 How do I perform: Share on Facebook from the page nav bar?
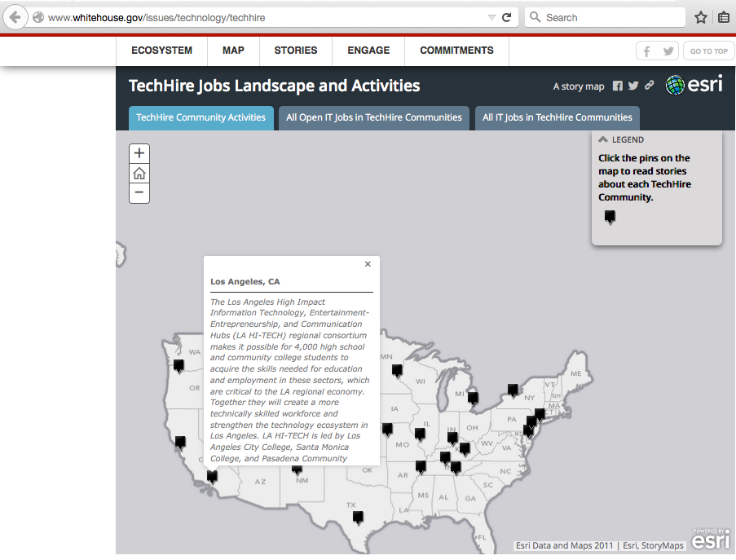tap(647, 51)
